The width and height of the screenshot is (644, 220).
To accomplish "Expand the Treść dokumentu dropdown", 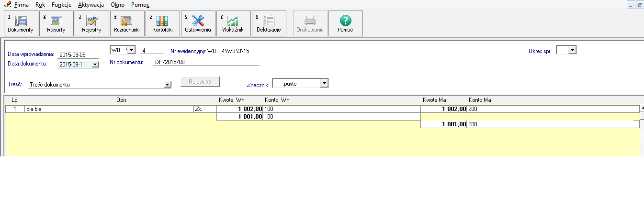I will pyautogui.click(x=167, y=85).
